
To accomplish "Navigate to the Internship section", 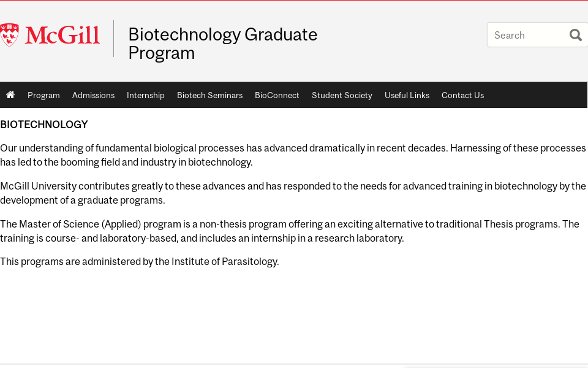I will 146,95.
